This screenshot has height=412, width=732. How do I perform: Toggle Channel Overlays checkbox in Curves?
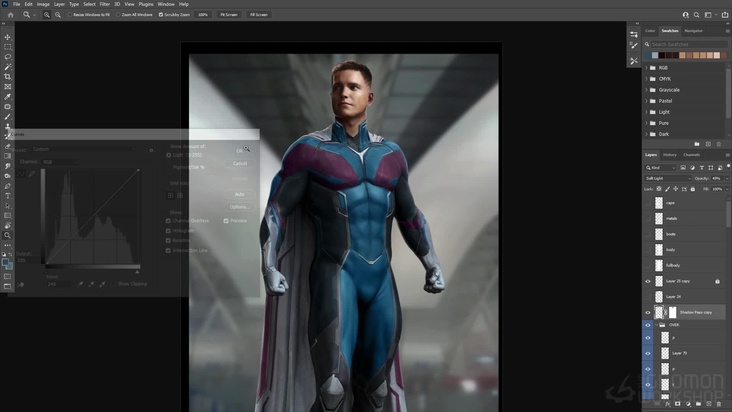[x=168, y=221]
